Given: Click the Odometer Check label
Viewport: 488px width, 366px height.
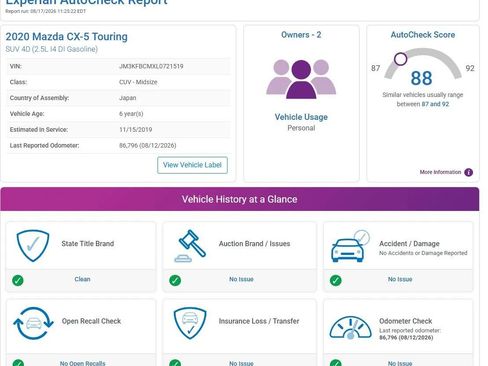Looking at the screenshot, I should (405, 321).
